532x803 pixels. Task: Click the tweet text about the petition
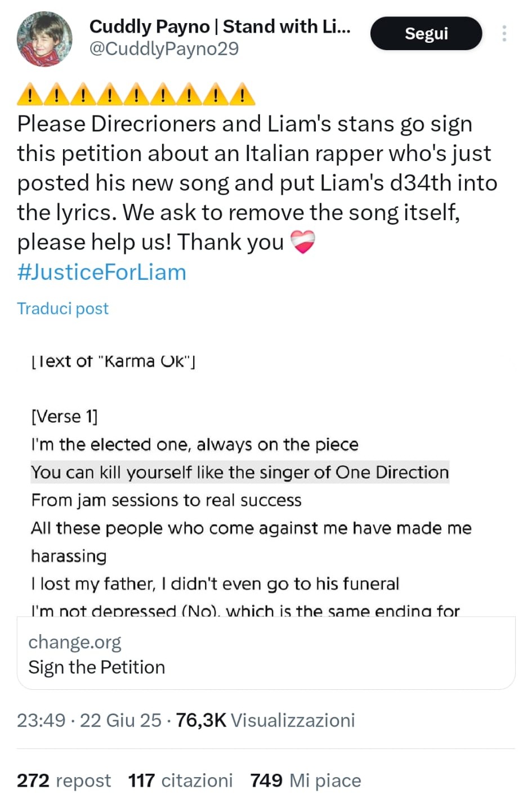(x=257, y=183)
